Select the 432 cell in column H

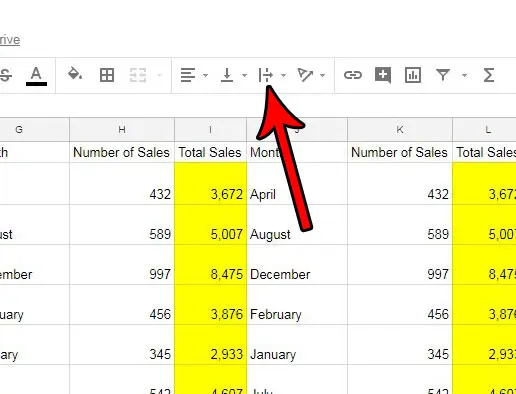(122, 184)
